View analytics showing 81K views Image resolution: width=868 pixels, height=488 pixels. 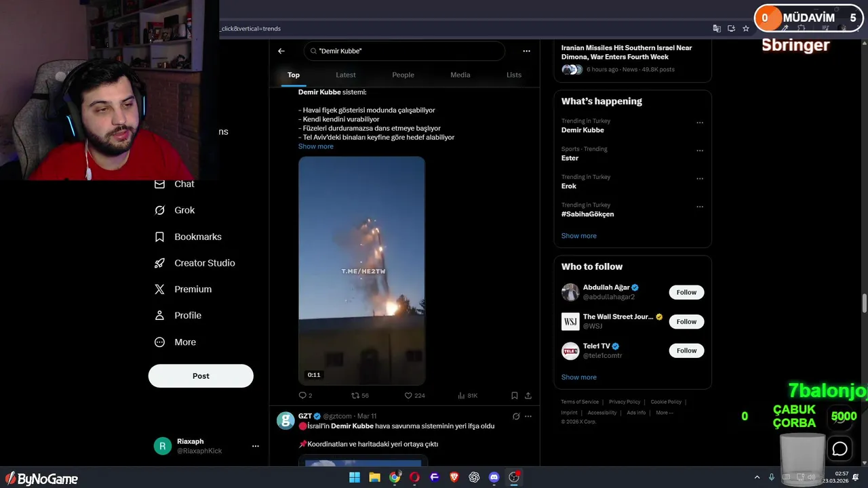coord(467,395)
